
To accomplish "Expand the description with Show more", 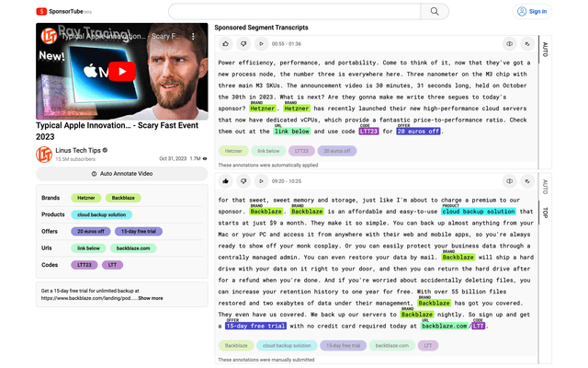I will [151, 298].
